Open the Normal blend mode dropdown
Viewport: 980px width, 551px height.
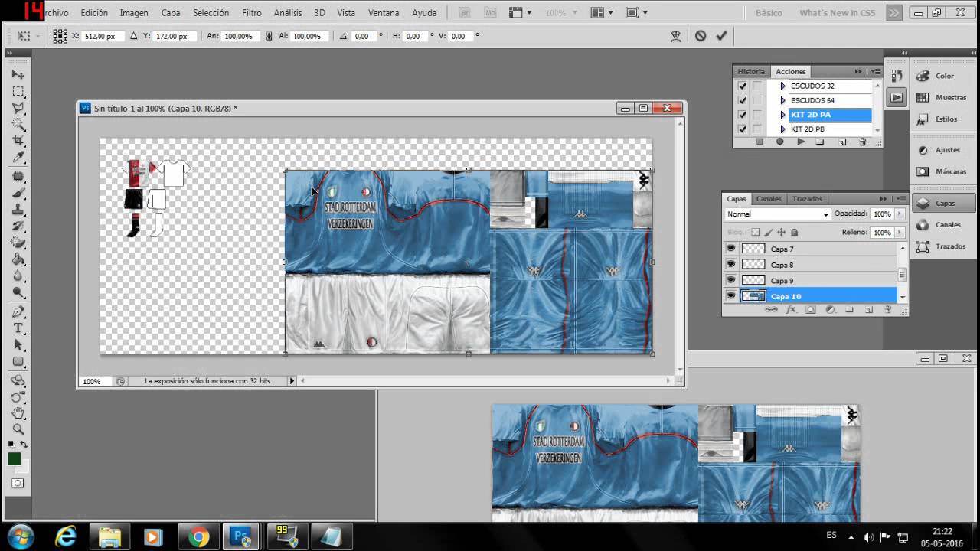pyautogui.click(x=777, y=214)
